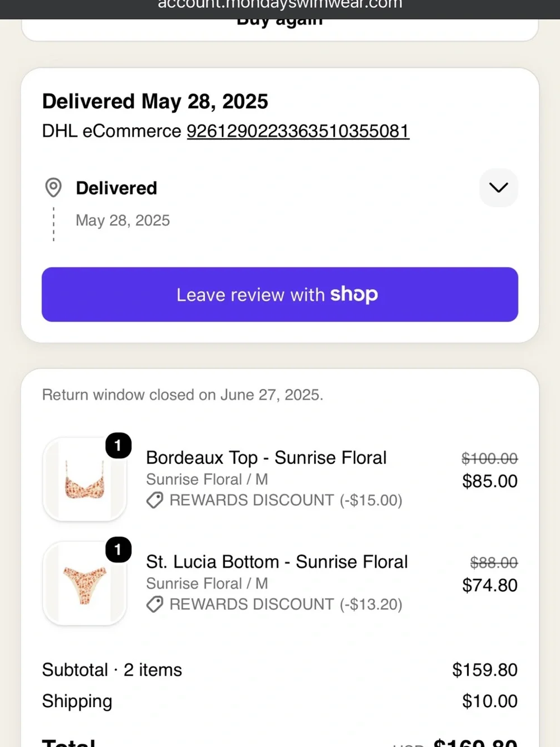The image size is (560, 747).
Task: Click discount tag icon under St. Lucia Bottom
Action: (155, 604)
